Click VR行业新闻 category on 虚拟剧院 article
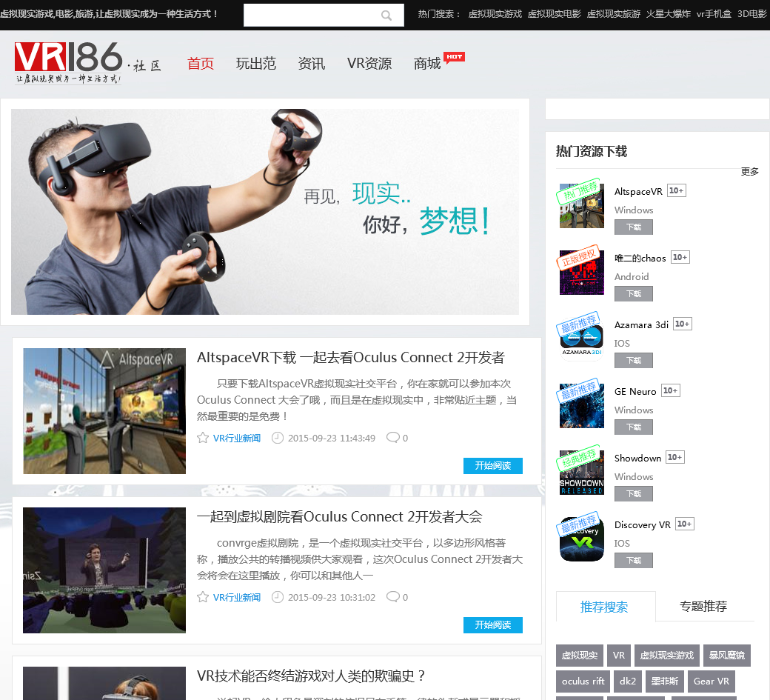Screen dimensions: 770x700 [237, 597]
